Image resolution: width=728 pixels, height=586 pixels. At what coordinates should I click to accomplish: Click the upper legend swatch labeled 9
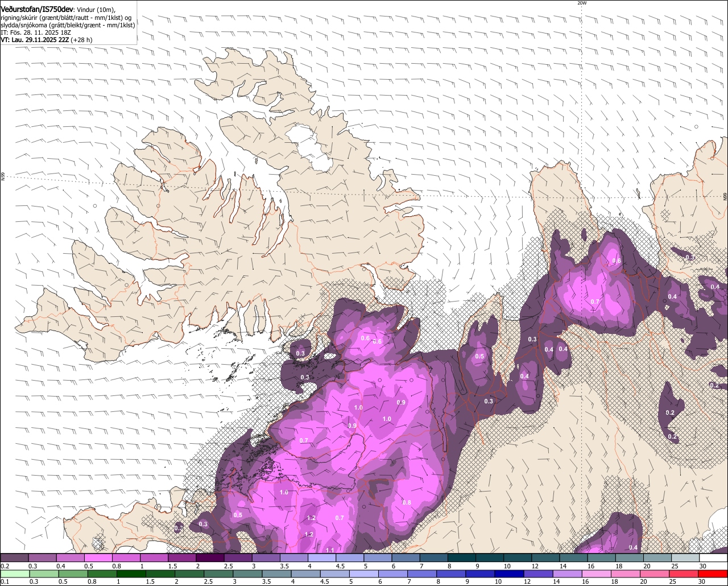[489, 558]
